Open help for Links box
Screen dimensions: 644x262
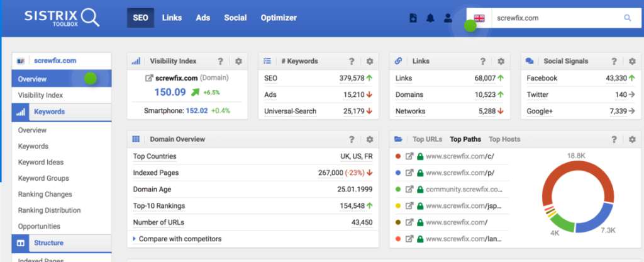click(x=483, y=61)
